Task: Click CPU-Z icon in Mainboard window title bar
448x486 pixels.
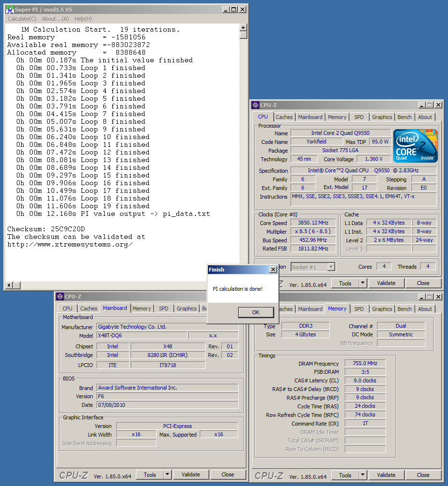Action: coord(60,296)
